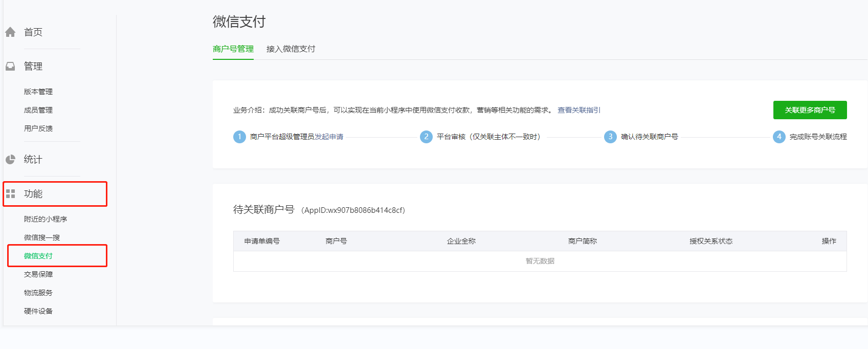The width and height of the screenshot is (868, 349).
Task: Click the 申请单编号 column header
Action: coord(262,241)
